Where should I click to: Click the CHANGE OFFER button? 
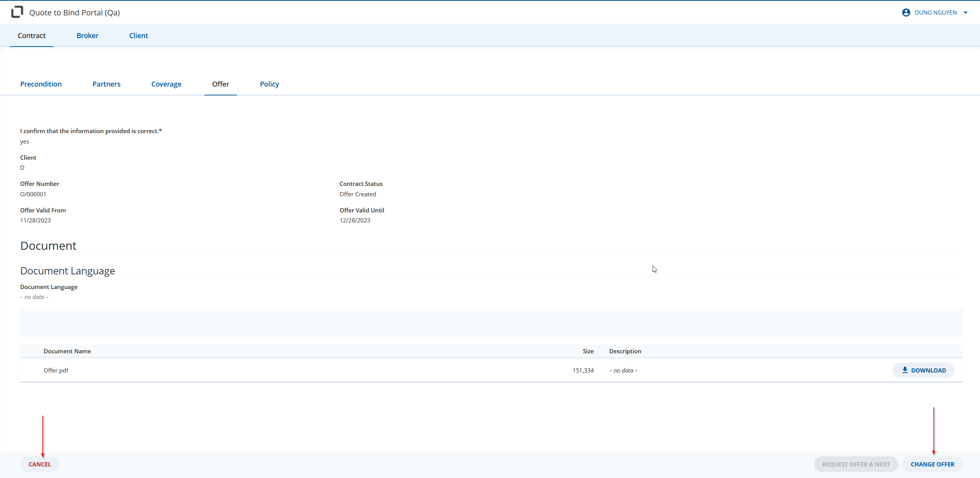pos(933,464)
